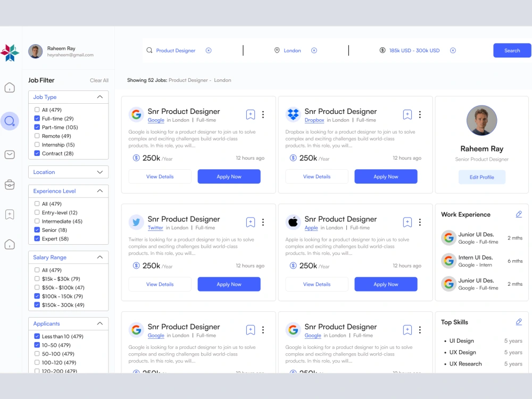Image resolution: width=532 pixels, height=399 pixels.
Task: Open the briefcase jobs icon in sidebar
Action: [x=10, y=185]
